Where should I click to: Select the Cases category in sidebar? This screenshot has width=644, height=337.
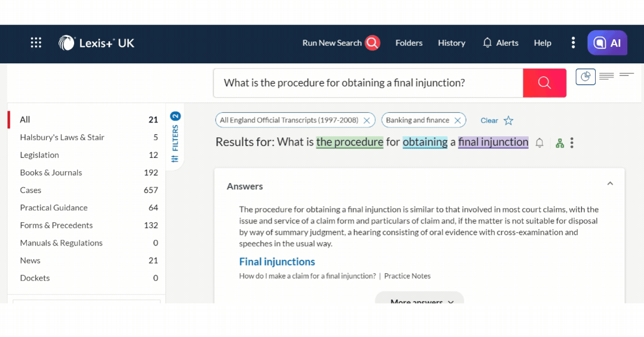(x=31, y=190)
